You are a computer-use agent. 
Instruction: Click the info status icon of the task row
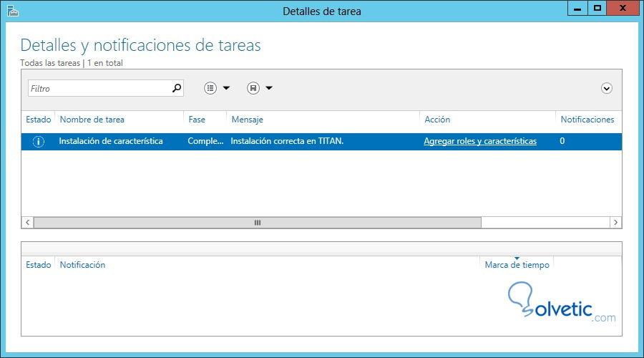click(x=38, y=141)
